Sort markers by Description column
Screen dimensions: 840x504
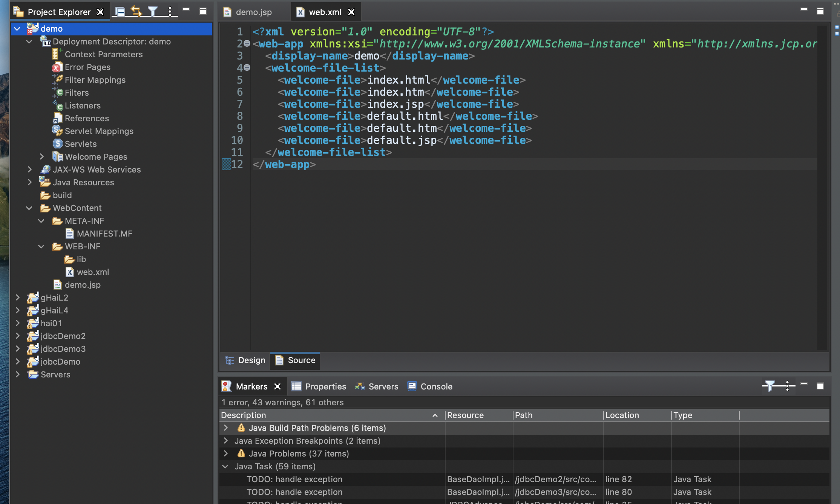[x=332, y=415]
